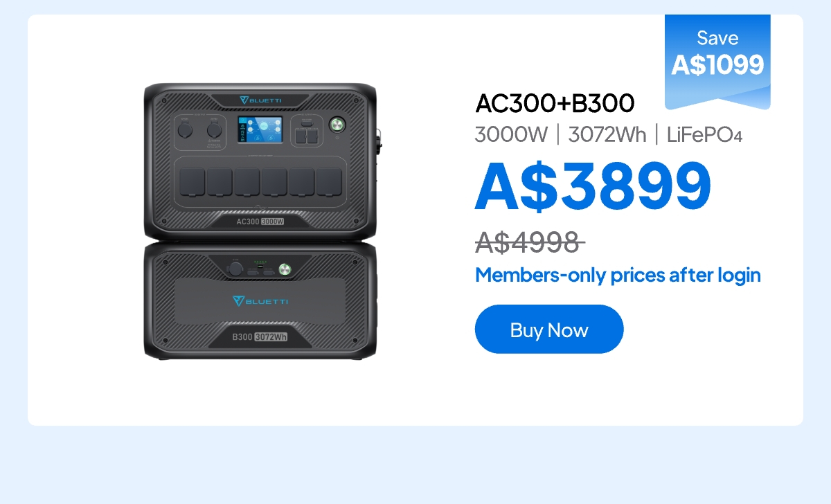Viewport: 831px width, 504px height.
Task: Click the AC300 3000W label on the unit
Action: (260, 222)
